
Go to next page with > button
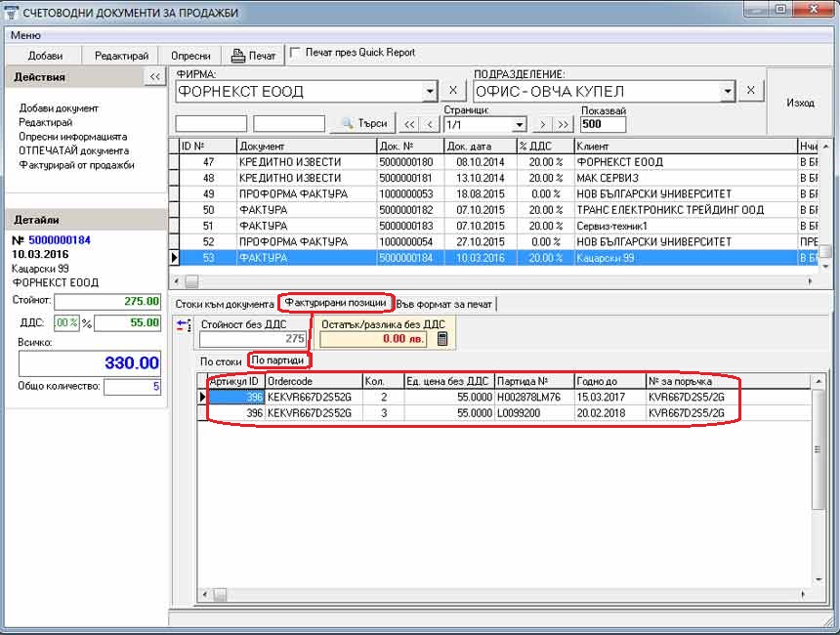[542, 124]
